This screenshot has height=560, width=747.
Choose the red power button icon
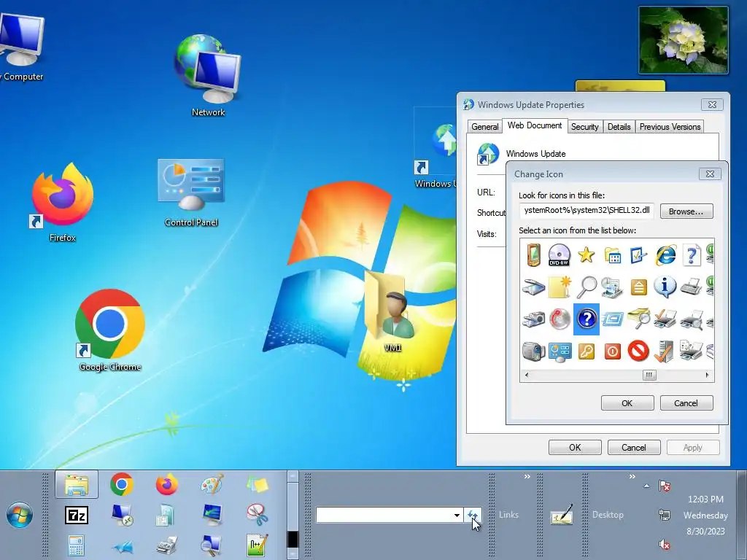click(x=613, y=351)
